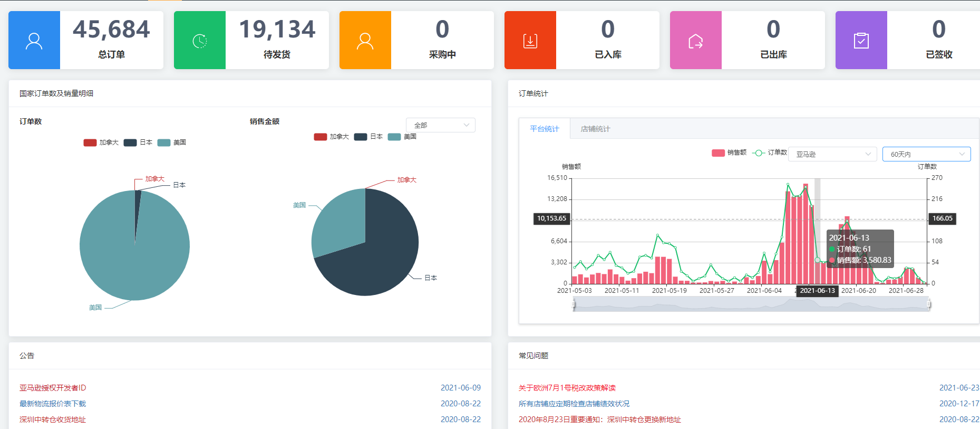Screen dimensions: 980x429
Task: Open the 全部 filter dropdown
Action: (x=440, y=125)
